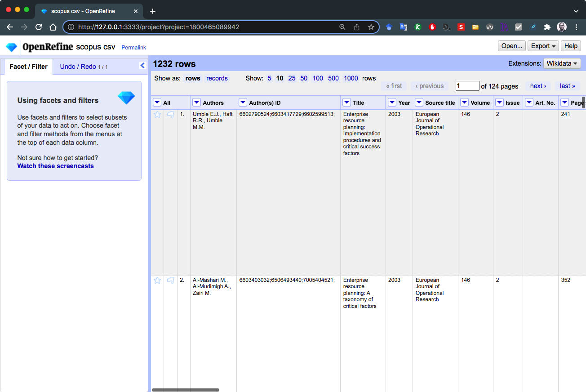Show data as records

tap(217, 78)
